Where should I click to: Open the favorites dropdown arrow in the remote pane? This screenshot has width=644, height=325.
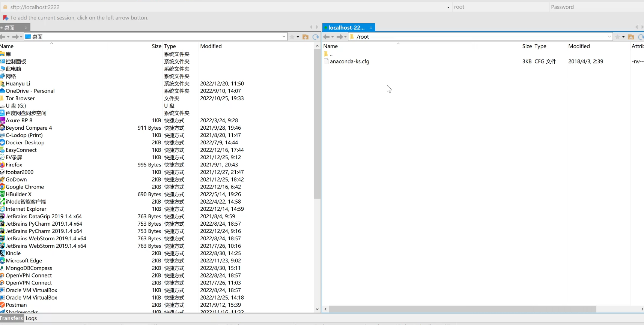623,37
